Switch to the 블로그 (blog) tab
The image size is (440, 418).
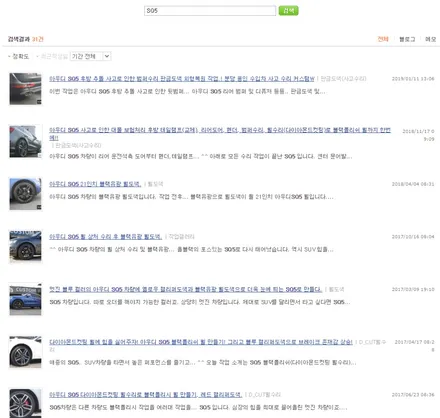click(x=407, y=39)
